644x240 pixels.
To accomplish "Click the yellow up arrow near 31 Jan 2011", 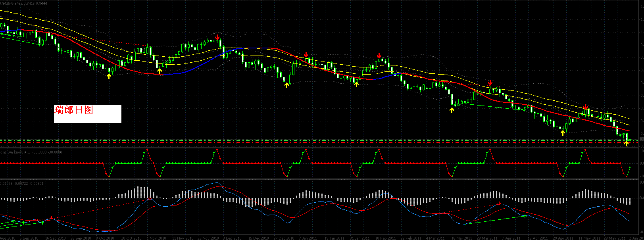I will click(356, 84).
